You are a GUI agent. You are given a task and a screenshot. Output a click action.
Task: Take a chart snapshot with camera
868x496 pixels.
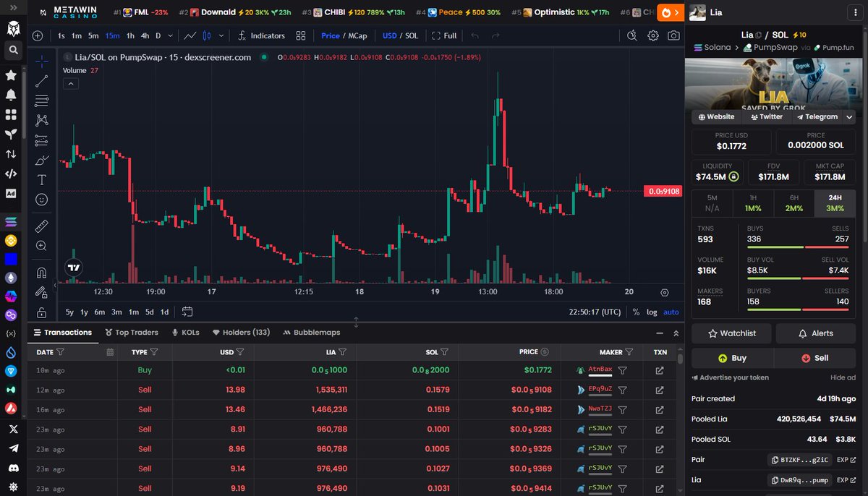point(673,35)
